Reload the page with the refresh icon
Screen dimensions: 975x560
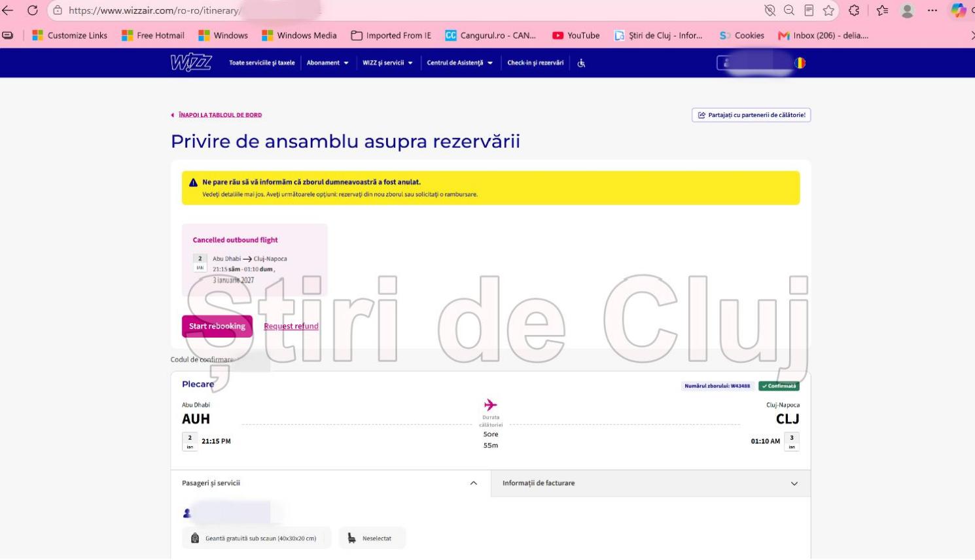pos(32,10)
